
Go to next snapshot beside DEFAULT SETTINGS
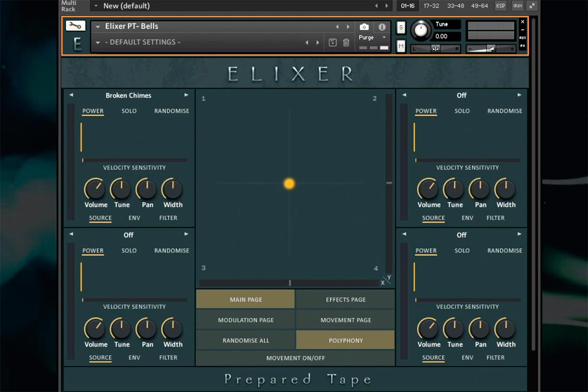click(x=318, y=43)
